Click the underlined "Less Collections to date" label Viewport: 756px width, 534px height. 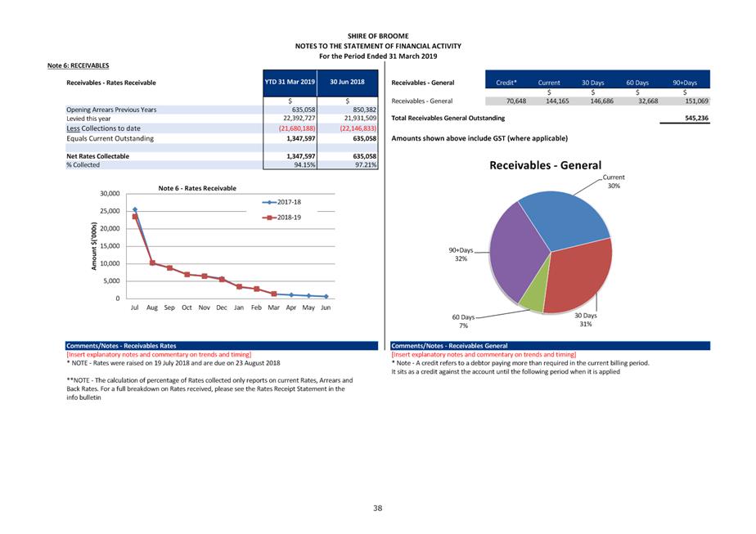103,128
